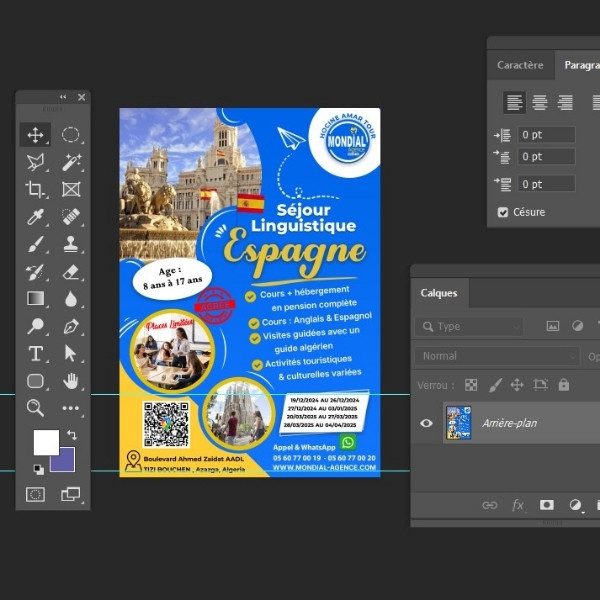Toggle the Césure hyphenation checkbox

click(x=503, y=212)
